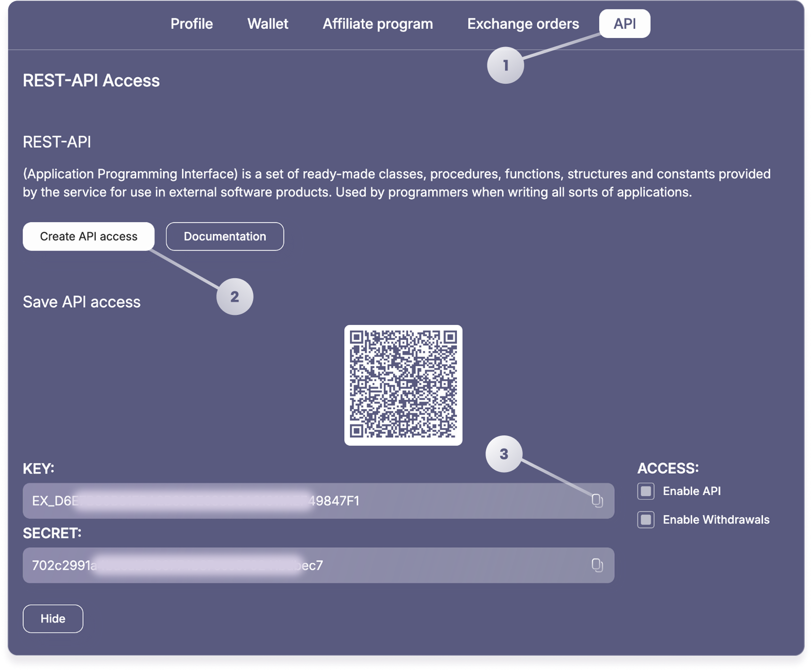Toggle the Enable Withdrawals checkbox
This screenshot has width=812, height=671.
coord(646,520)
